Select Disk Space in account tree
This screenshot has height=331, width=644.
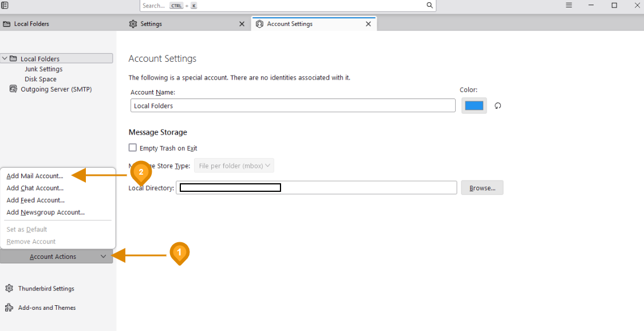click(x=40, y=79)
